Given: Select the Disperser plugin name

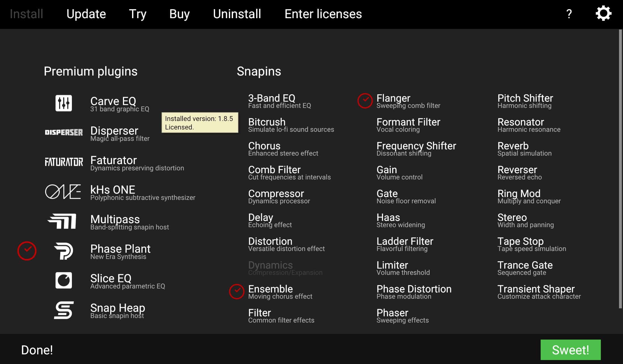Looking at the screenshot, I should tap(114, 131).
